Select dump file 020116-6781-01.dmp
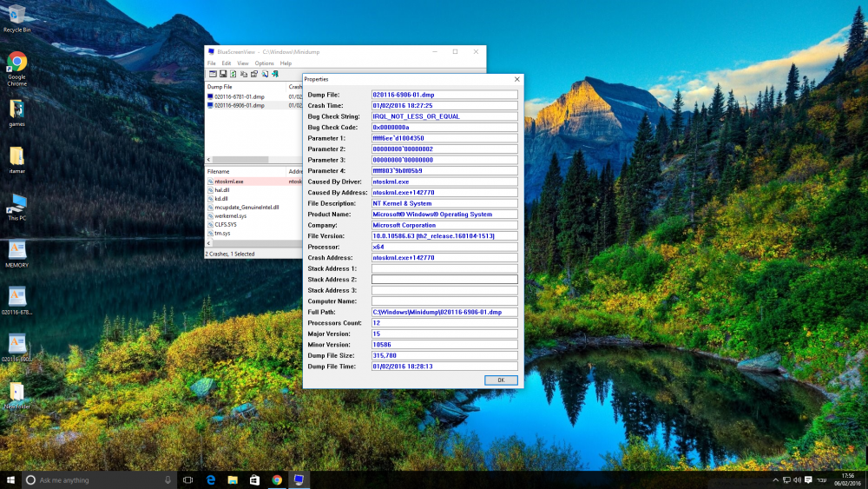The height and width of the screenshot is (489, 868). 240,96
